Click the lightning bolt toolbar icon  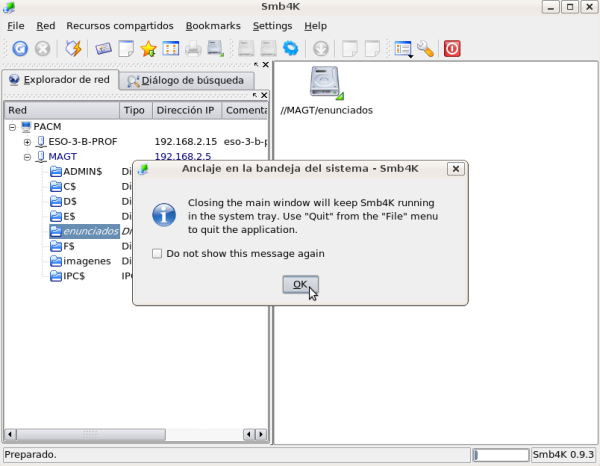[x=73, y=48]
